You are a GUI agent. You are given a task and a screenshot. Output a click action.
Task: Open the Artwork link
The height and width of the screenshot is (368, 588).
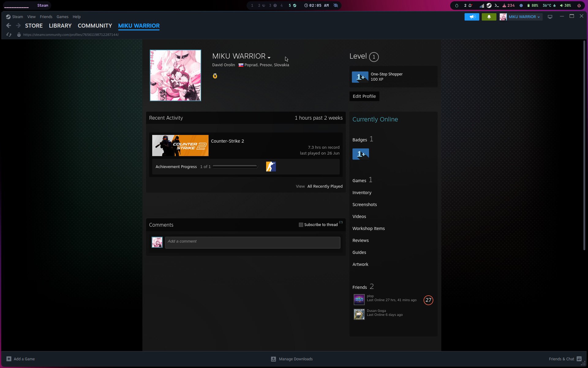[x=360, y=264]
